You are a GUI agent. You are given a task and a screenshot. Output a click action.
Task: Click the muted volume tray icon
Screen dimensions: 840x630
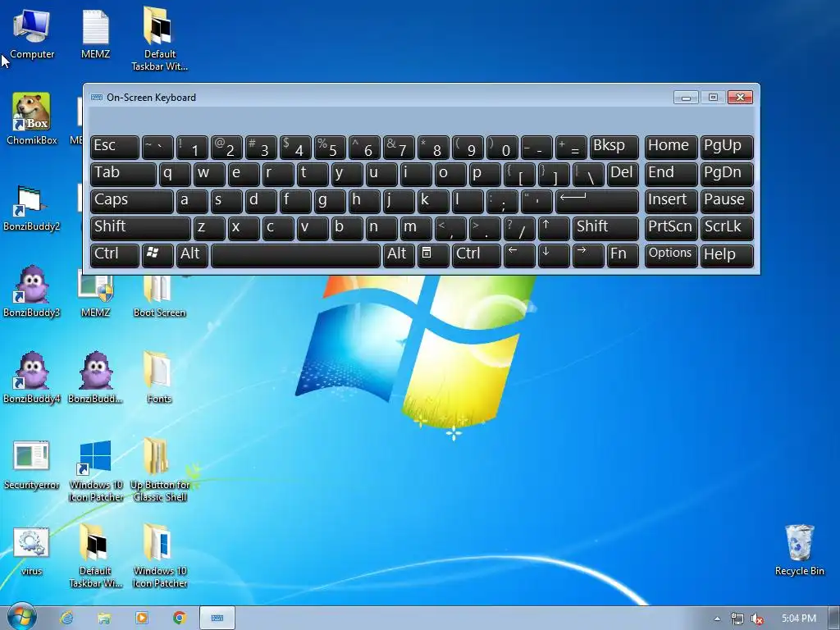(756, 619)
